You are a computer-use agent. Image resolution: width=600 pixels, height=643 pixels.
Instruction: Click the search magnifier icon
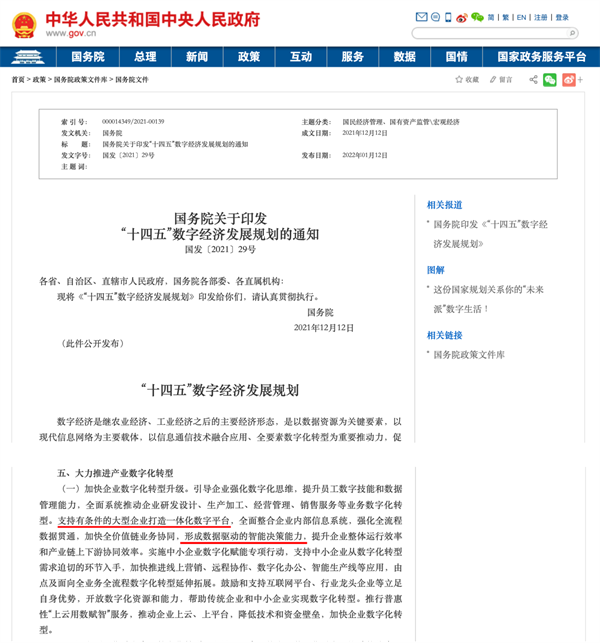click(572, 33)
